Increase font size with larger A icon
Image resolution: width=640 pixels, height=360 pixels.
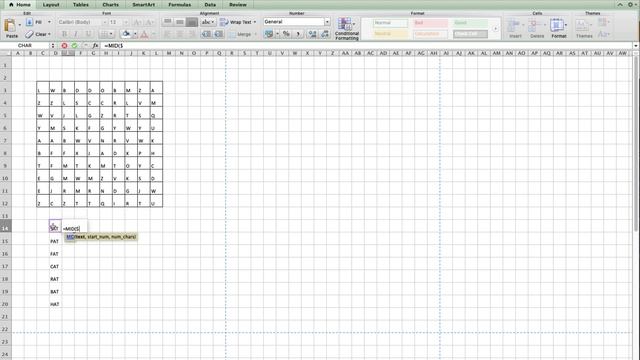138,22
